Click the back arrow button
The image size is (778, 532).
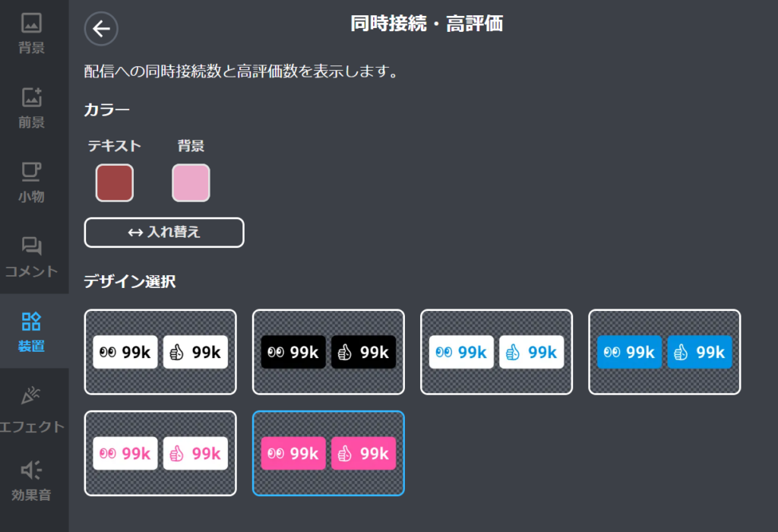pos(101,29)
